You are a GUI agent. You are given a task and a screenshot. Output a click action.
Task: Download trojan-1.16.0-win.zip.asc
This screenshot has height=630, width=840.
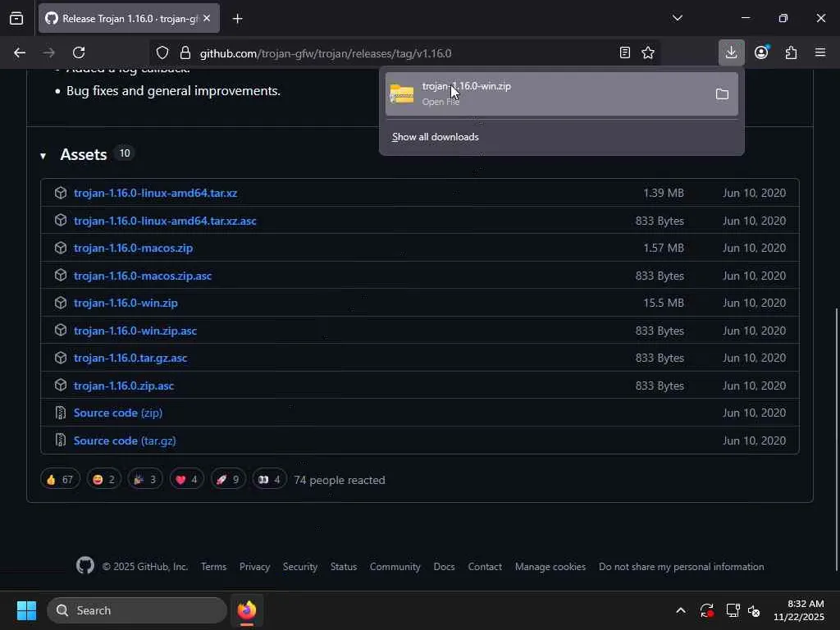coord(135,331)
